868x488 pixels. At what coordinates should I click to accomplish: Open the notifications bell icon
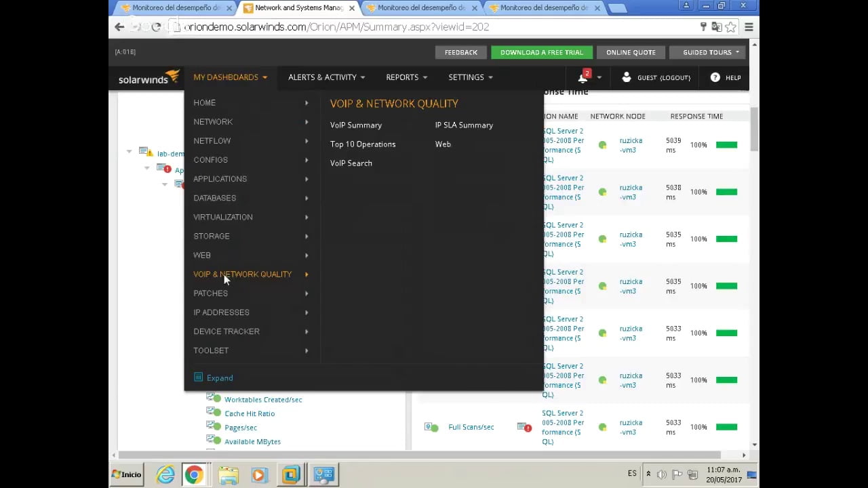[x=583, y=77]
